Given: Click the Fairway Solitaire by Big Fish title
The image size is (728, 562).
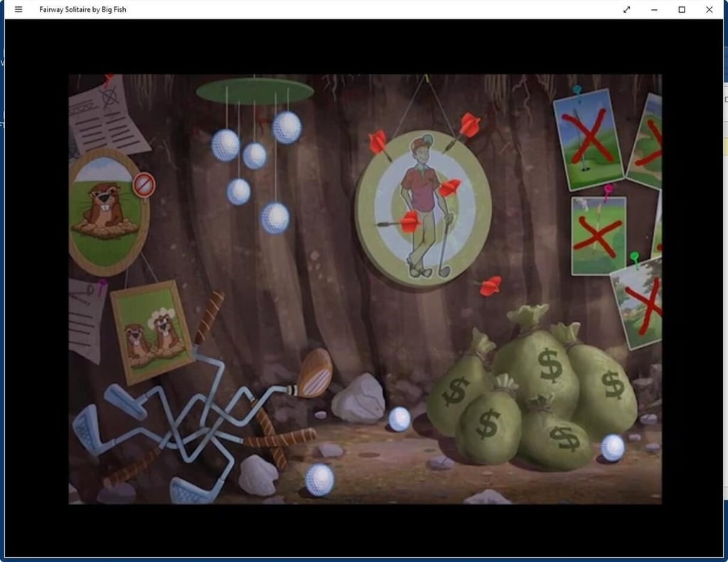Looking at the screenshot, I should click(x=82, y=9).
